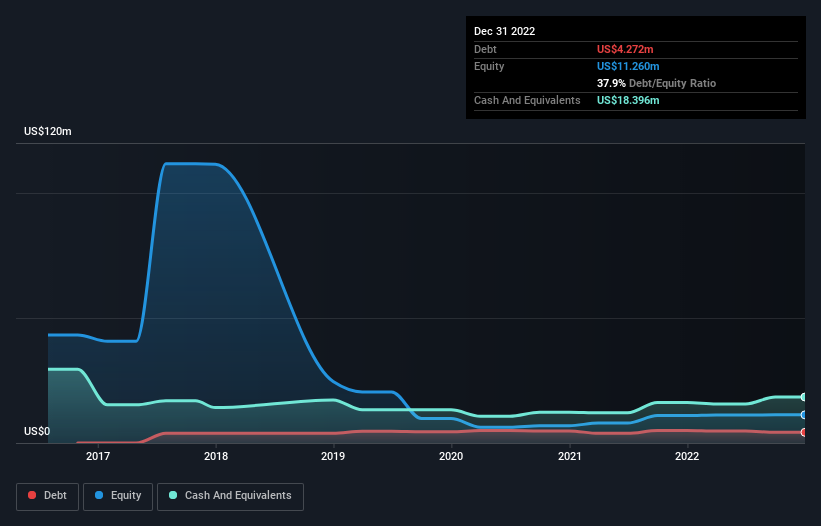
Task: Click the US$4.272m debt value
Action: [x=625, y=49]
